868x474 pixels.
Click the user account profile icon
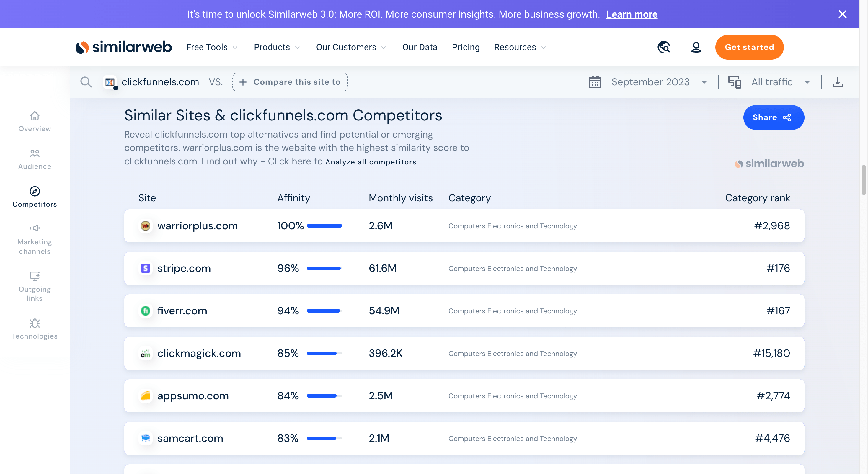(x=696, y=47)
